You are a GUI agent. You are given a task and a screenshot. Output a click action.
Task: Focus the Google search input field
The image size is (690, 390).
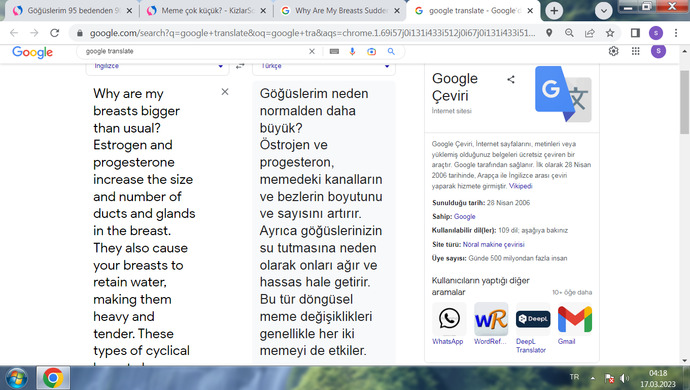pos(196,52)
